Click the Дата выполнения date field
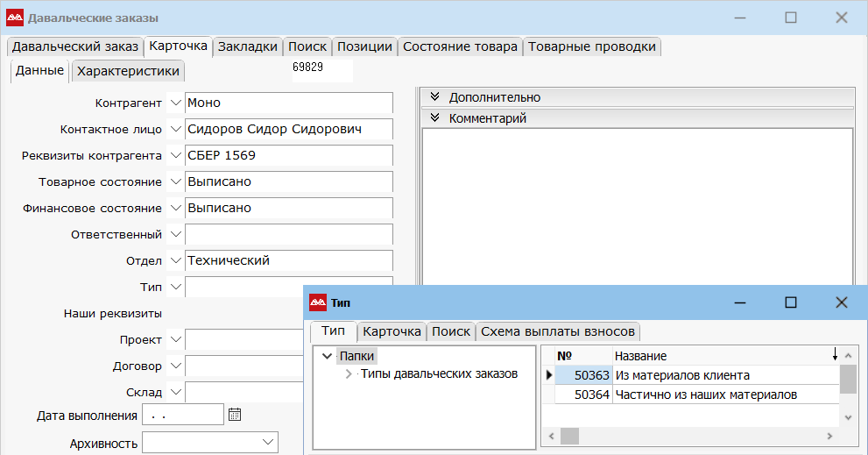Image resolution: width=868 pixels, height=455 pixels. 182,415
